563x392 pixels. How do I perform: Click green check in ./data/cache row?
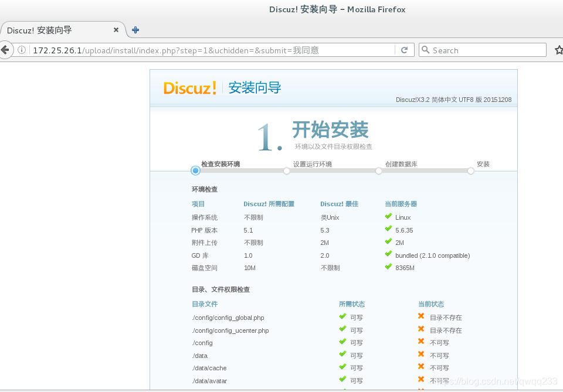[342, 367]
